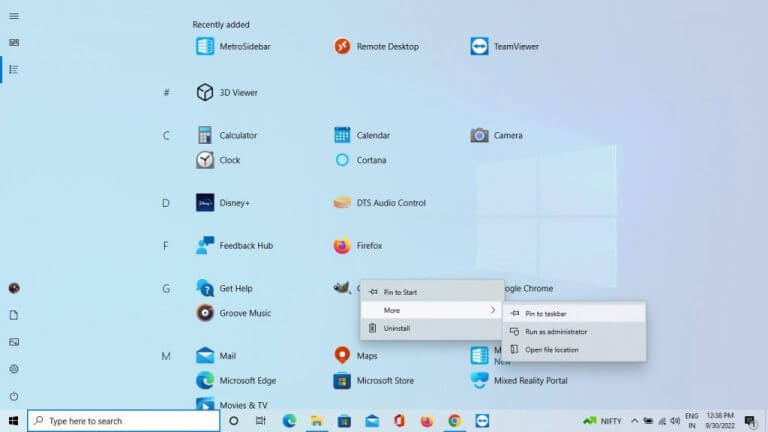Open MetroSidebar from Recently added
Image resolution: width=768 pixels, height=432 pixels.
click(233, 47)
